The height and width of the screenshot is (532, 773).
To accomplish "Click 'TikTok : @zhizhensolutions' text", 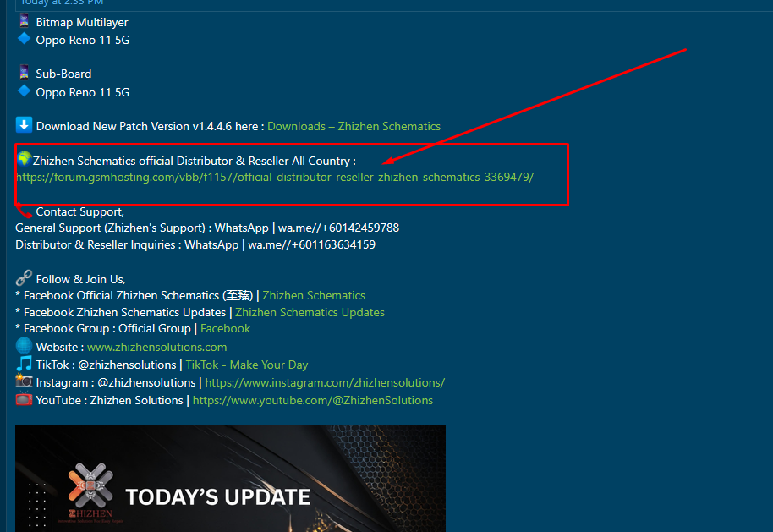I will (106, 365).
